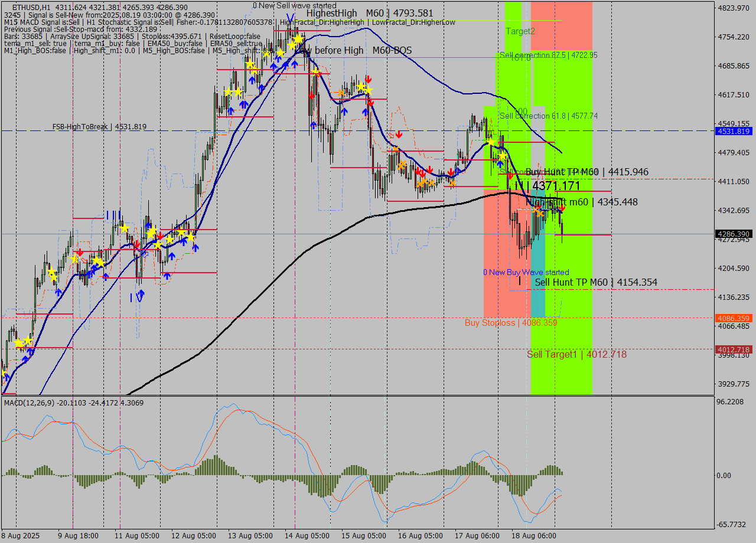Select the green Target2 label
The width and height of the screenshot is (756, 543).
tap(520, 31)
